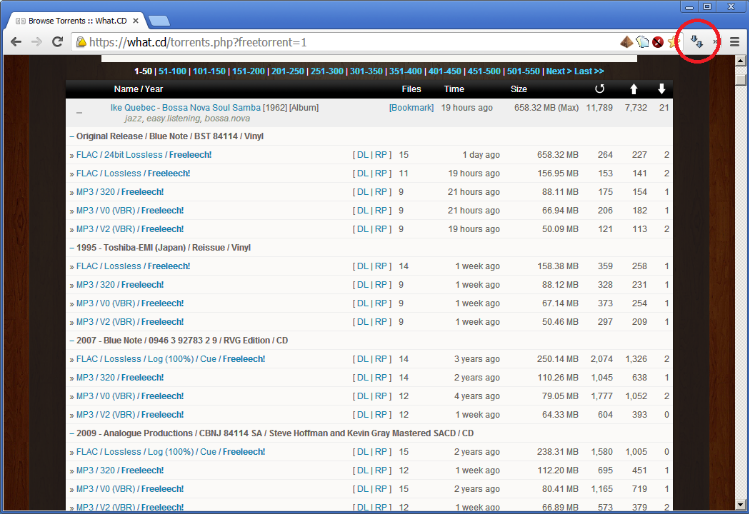Click the vertical scrollbar down arrow
Viewport: 749px width, 514px height.
coord(740,504)
